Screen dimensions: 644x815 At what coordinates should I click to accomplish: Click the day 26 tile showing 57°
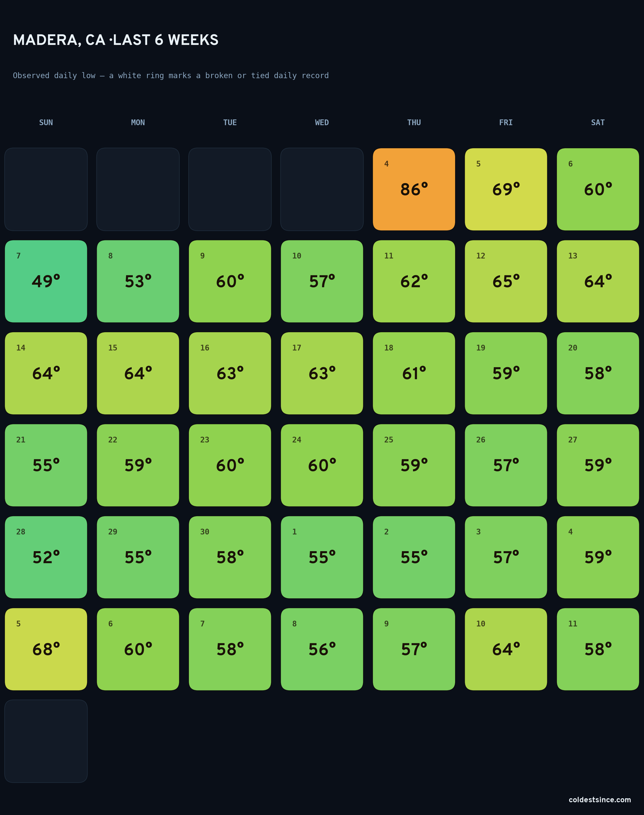click(506, 465)
